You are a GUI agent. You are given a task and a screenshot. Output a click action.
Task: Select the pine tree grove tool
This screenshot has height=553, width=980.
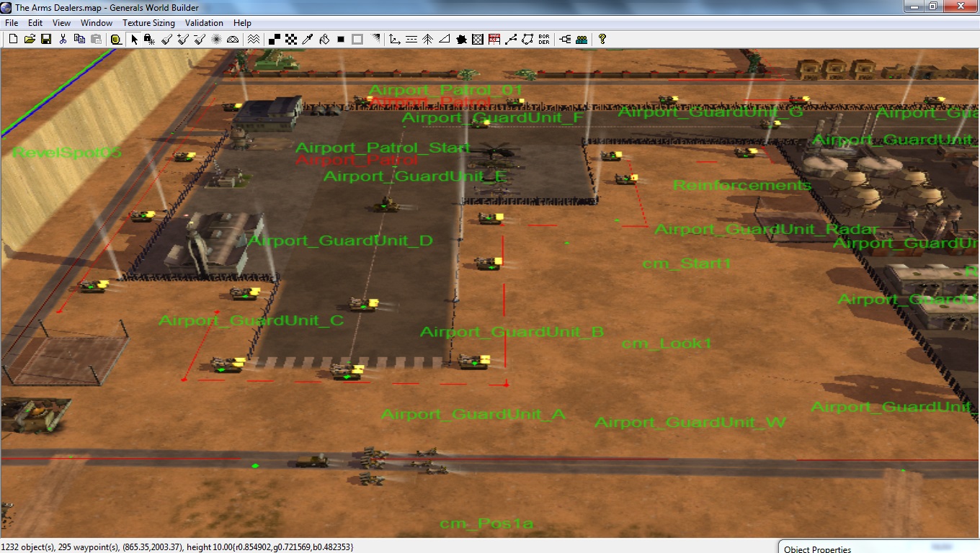coord(427,40)
